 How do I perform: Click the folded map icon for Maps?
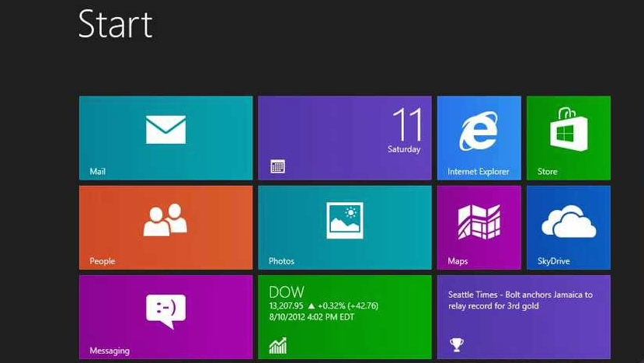pos(479,222)
